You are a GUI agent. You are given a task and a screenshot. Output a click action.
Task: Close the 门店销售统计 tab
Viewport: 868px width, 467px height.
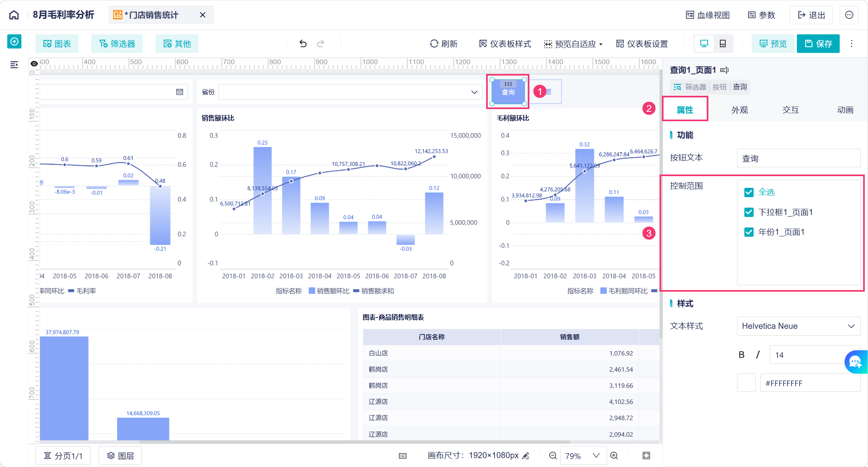[x=203, y=15]
